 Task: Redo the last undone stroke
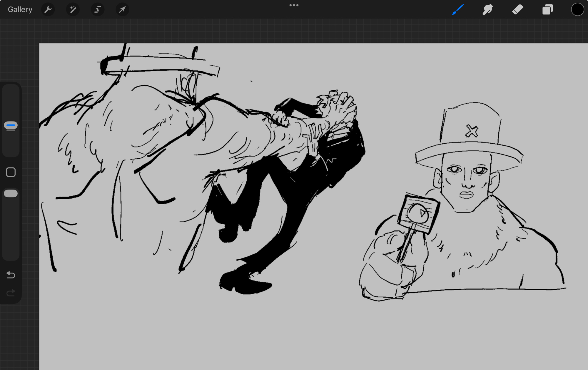click(11, 293)
